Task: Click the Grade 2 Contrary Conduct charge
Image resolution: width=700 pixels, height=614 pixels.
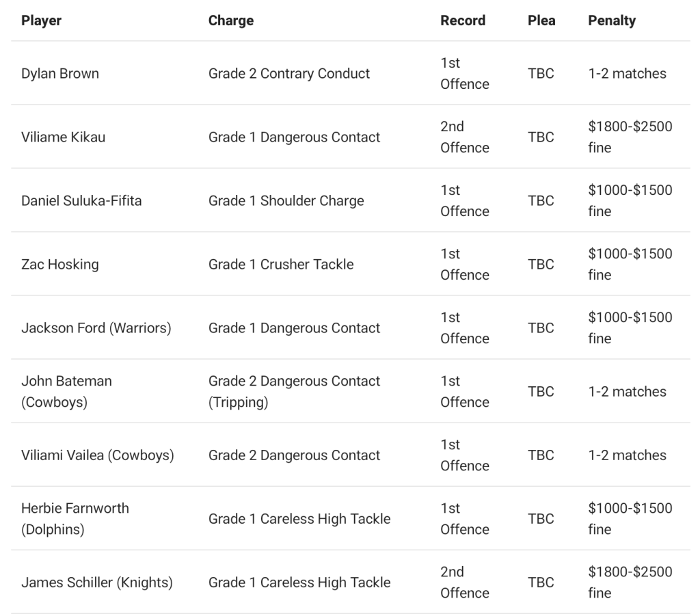Action: click(289, 73)
